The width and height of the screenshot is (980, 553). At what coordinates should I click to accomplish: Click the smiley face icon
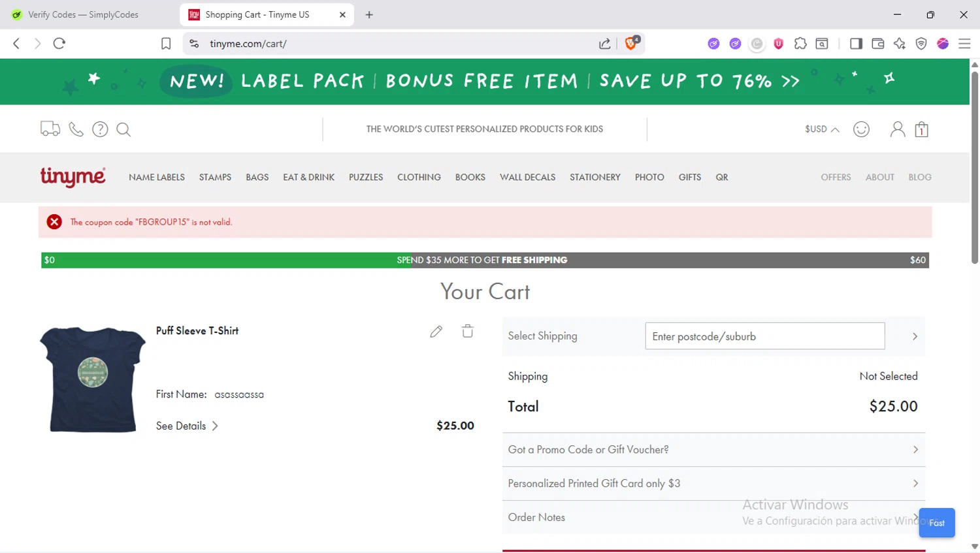(862, 129)
